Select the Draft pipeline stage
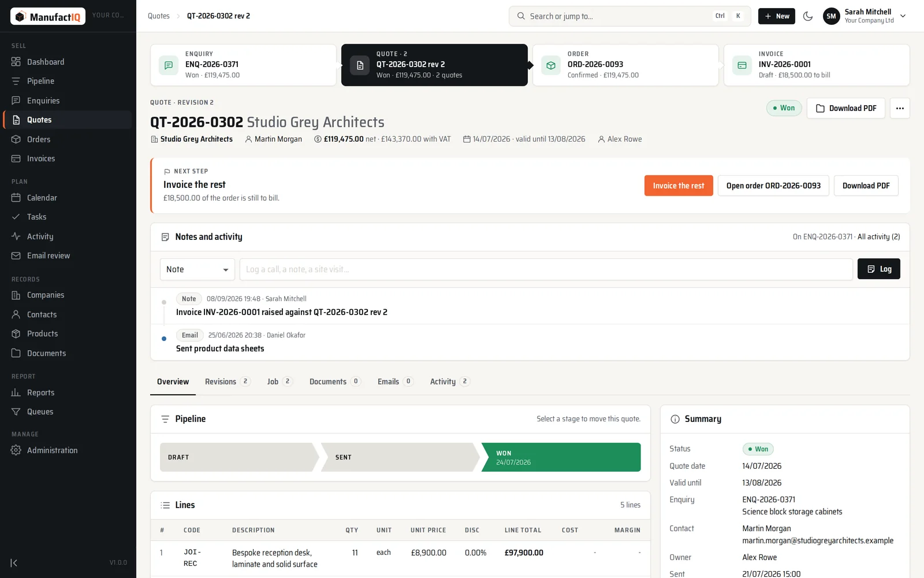 click(239, 457)
